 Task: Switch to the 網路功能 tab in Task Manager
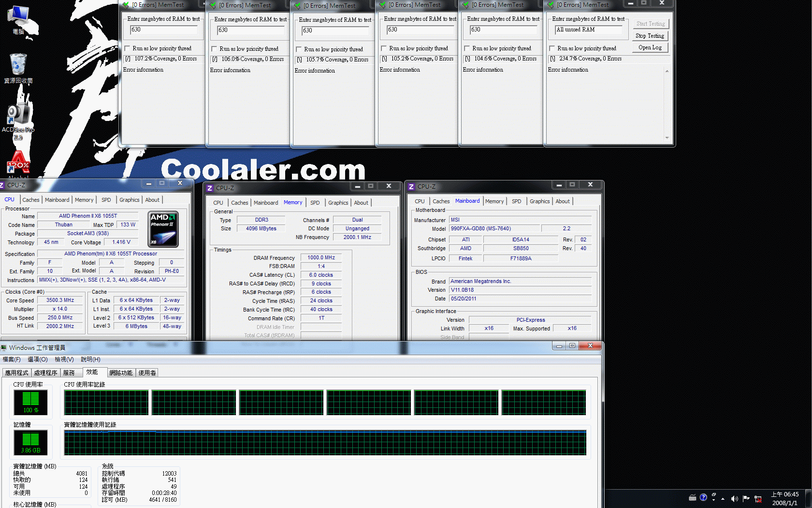[121, 373]
